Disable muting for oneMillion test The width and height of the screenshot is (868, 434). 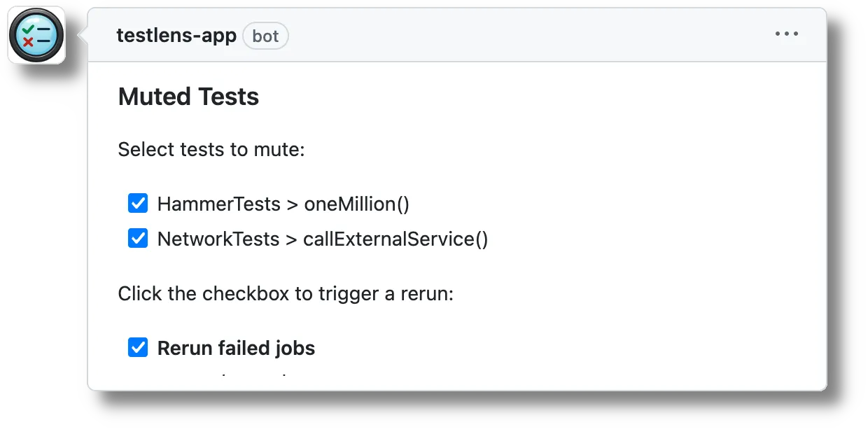coord(137,203)
